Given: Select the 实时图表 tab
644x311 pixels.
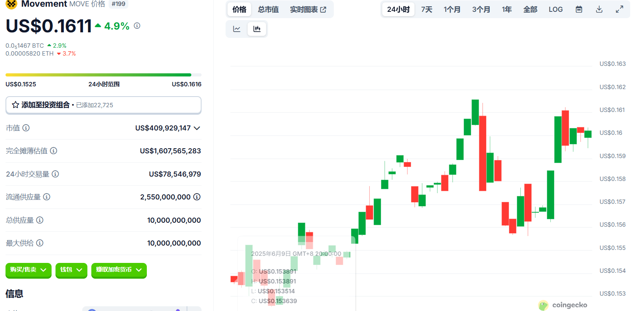Looking at the screenshot, I should (x=308, y=9).
